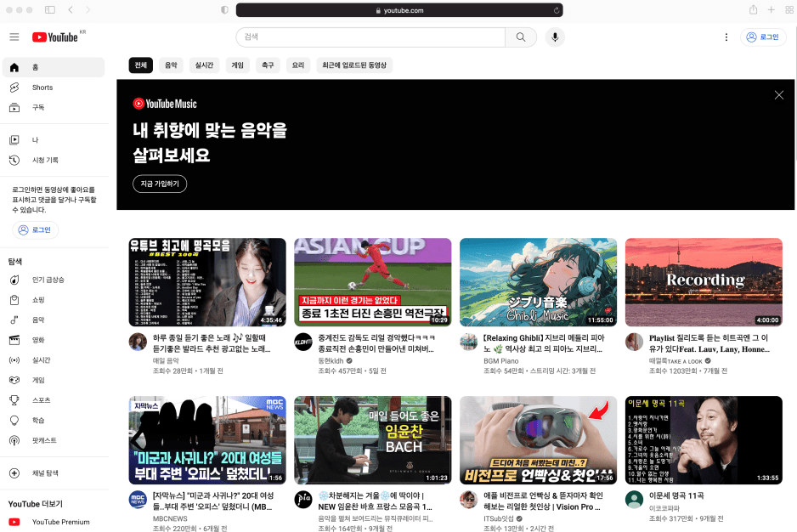This screenshot has width=797, height=532.
Task: Close the YouTube Music banner
Action: point(778,95)
